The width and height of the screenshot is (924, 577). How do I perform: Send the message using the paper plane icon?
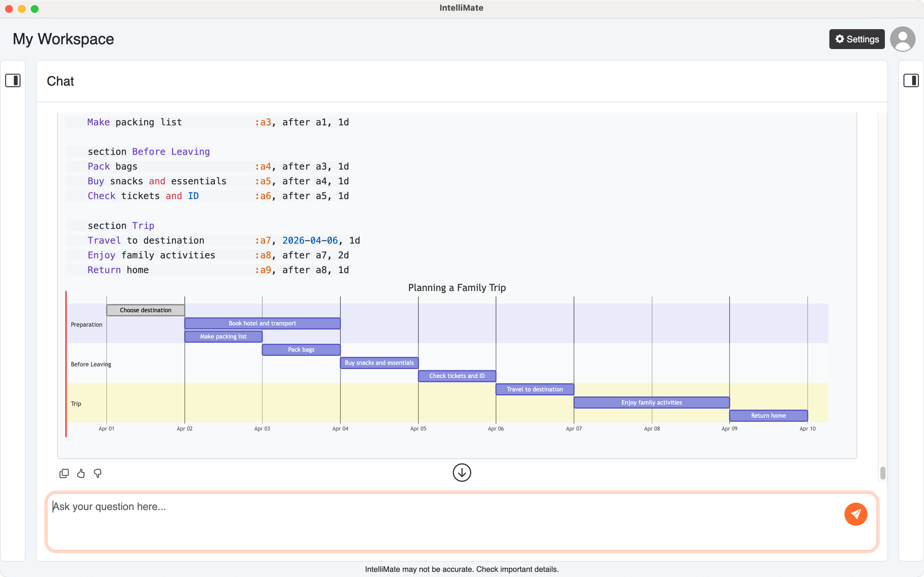point(856,514)
